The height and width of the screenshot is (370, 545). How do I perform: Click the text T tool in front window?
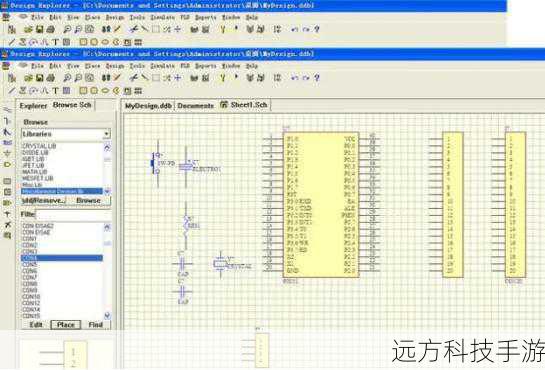pyautogui.click(x=55, y=91)
